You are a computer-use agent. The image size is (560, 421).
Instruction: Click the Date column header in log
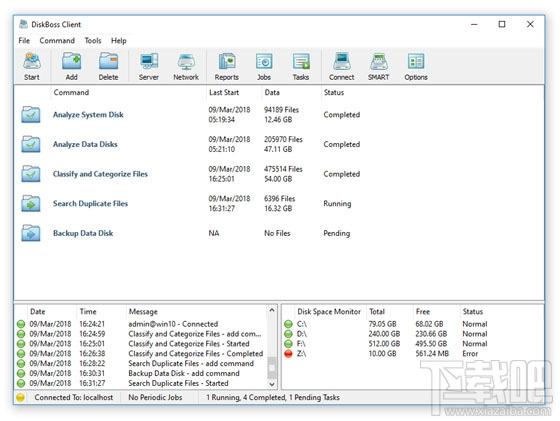38,312
